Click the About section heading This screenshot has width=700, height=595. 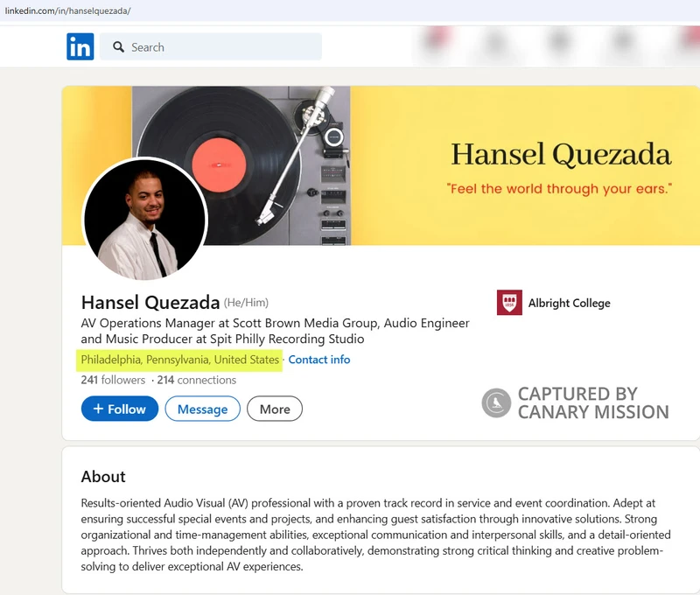pyautogui.click(x=103, y=476)
